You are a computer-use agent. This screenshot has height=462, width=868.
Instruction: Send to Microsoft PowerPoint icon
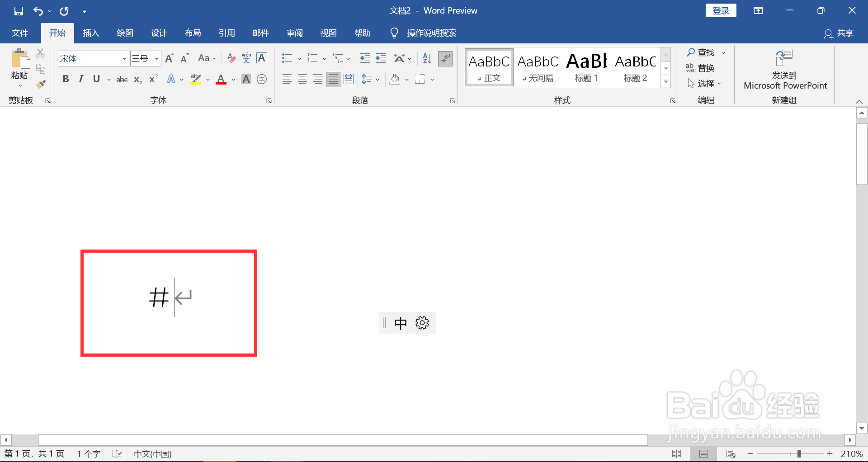click(x=784, y=58)
